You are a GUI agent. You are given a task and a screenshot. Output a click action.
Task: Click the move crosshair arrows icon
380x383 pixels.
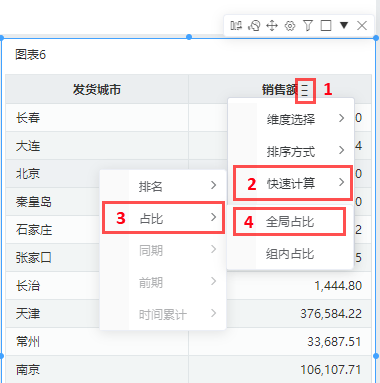[272, 25]
